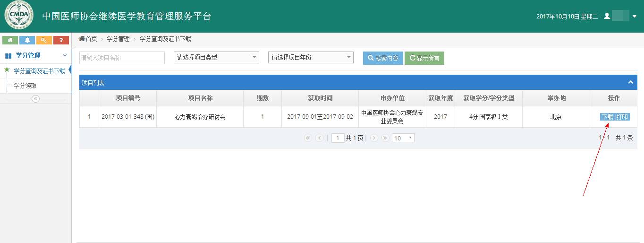Screen dimensions: 644x243
Task: Go to next page arrow
Action: tap(374, 138)
